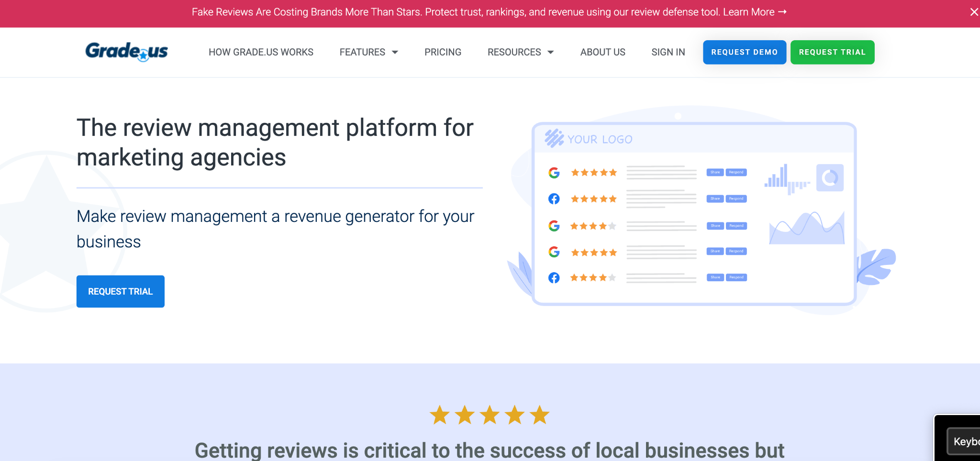Viewport: 980px width, 461px height.
Task: Click the hero heading about marketing agencies
Action: [x=275, y=143]
